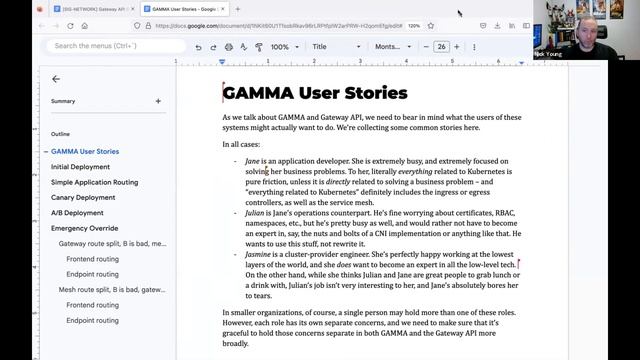This screenshot has height=360, width=640.
Task: Click the left indent marker on ruler
Action: [x=222, y=62]
